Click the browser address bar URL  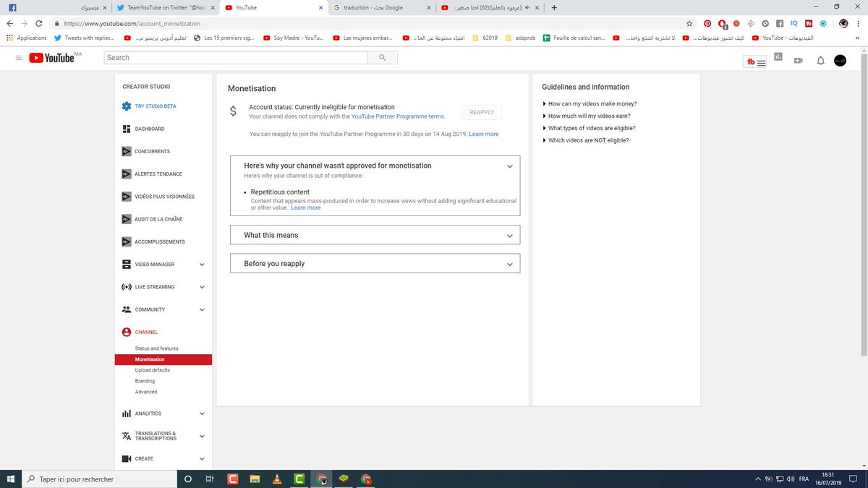click(x=132, y=23)
